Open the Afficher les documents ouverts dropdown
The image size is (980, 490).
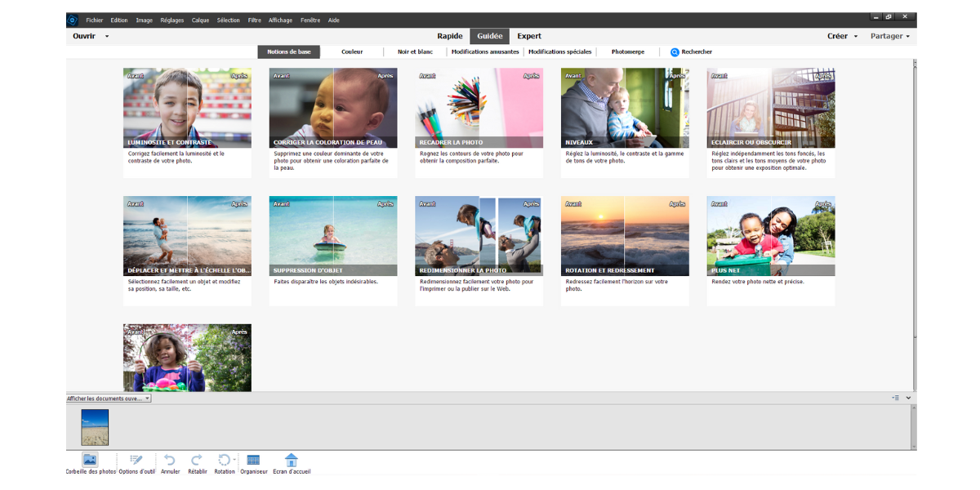[109, 399]
